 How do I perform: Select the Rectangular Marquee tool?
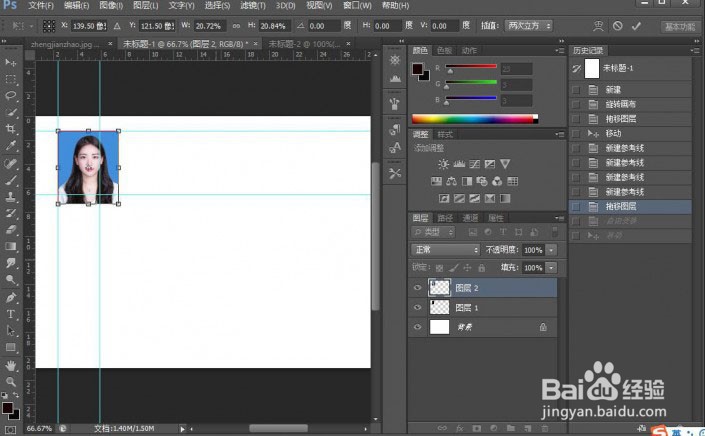point(10,79)
